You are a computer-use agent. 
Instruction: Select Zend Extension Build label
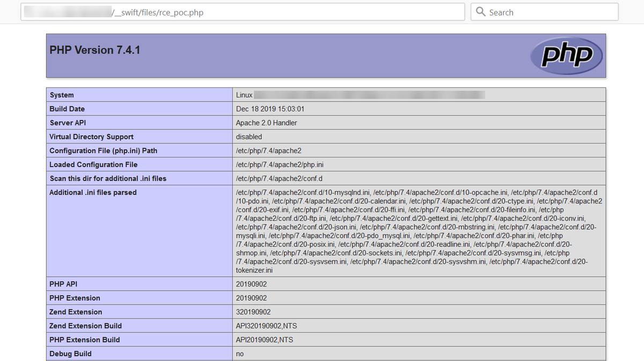[85, 326]
